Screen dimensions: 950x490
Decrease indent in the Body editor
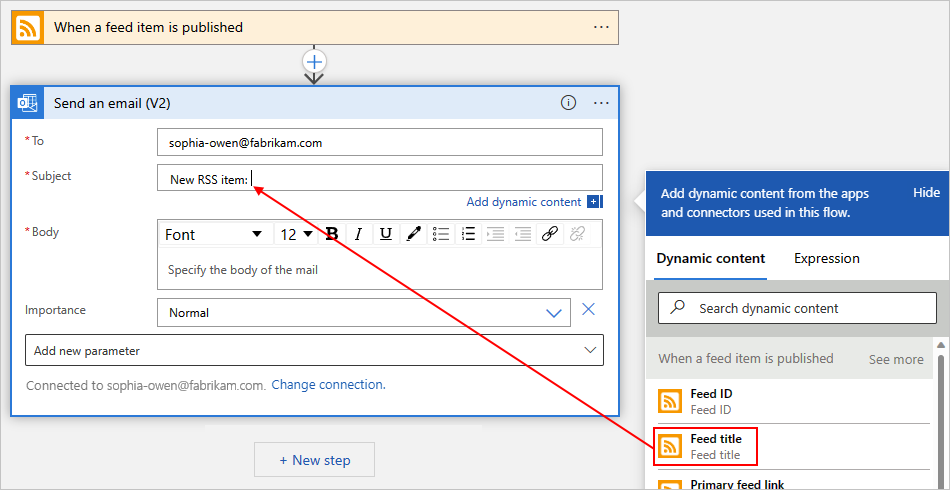[x=523, y=234]
